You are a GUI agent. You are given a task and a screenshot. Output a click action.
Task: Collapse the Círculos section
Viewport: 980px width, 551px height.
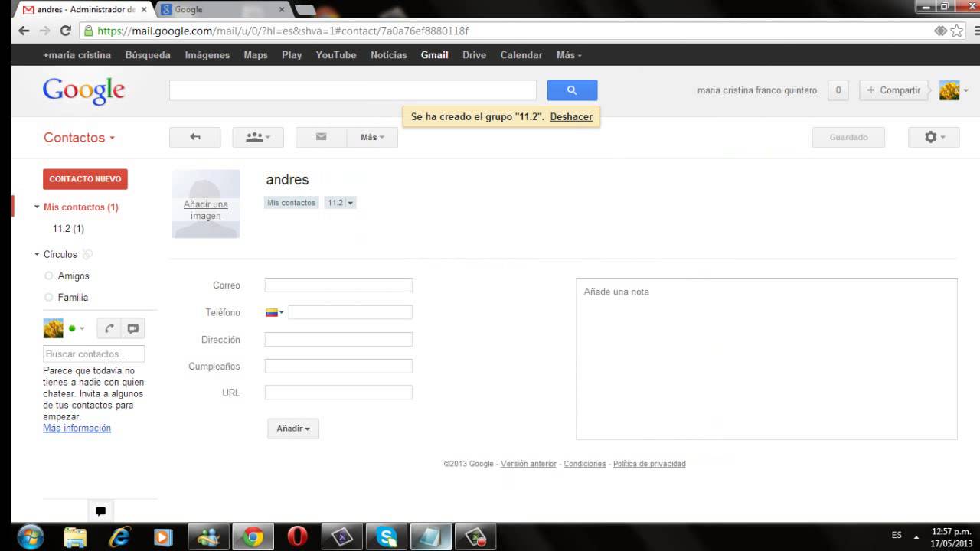(x=37, y=255)
